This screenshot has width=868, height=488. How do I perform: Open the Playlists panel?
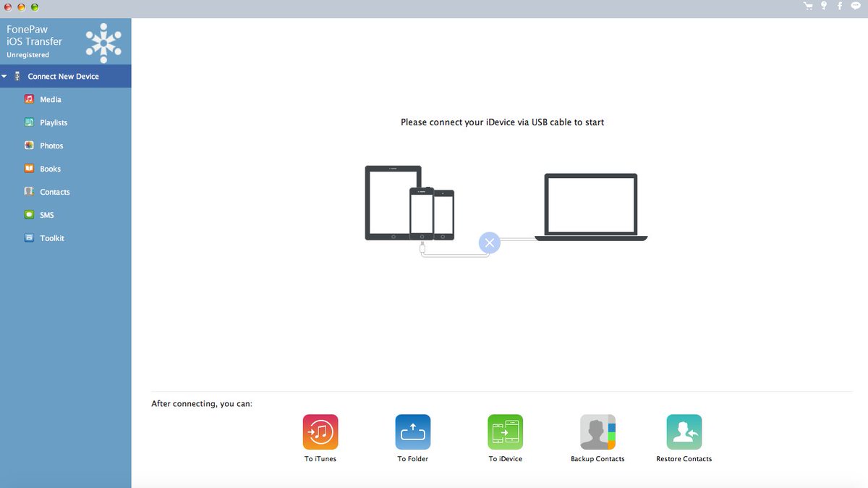[x=52, y=122]
